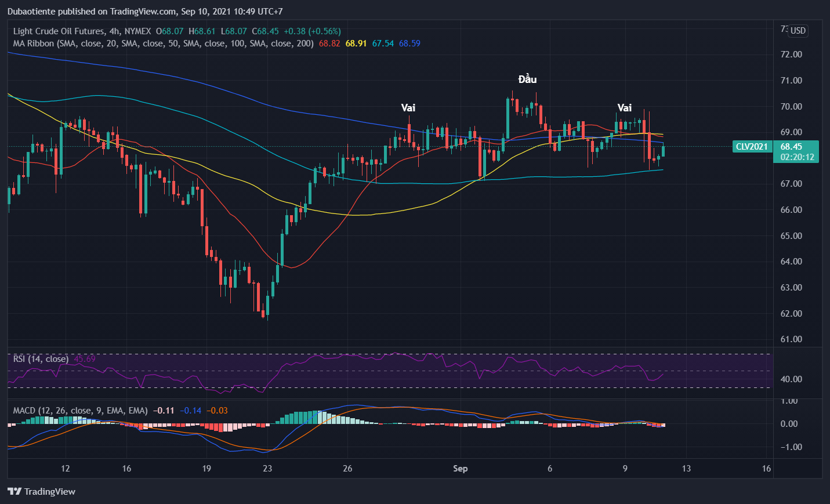Click the Dubaotiente published header text
This screenshot has width=830, height=504.
[x=145, y=12]
